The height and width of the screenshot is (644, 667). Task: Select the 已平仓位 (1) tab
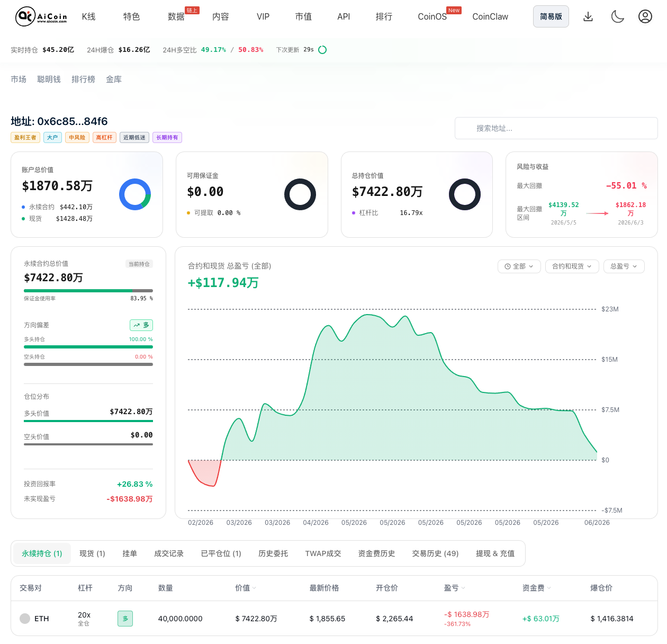pyautogui.click(x=221, y=553)
